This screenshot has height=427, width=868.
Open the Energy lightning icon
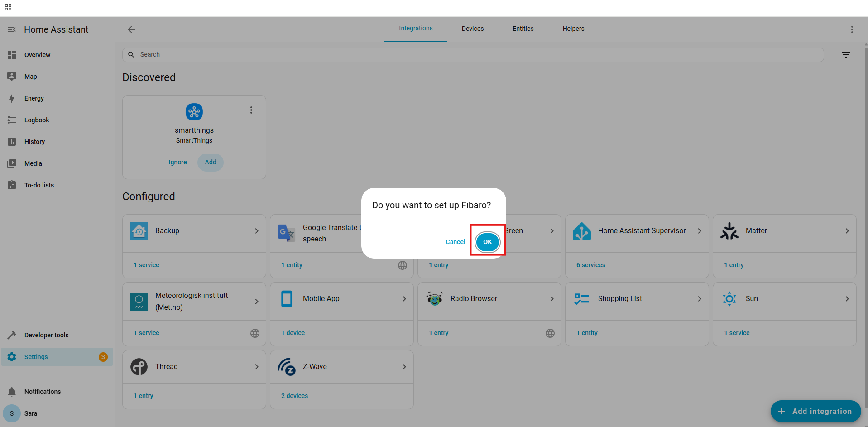(x=12, y=98)
